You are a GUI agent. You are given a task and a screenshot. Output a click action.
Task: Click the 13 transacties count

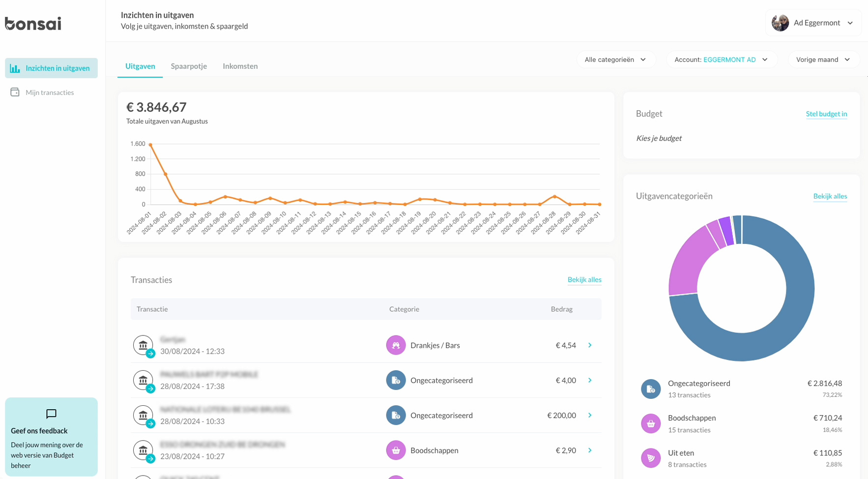click(689, 395)
